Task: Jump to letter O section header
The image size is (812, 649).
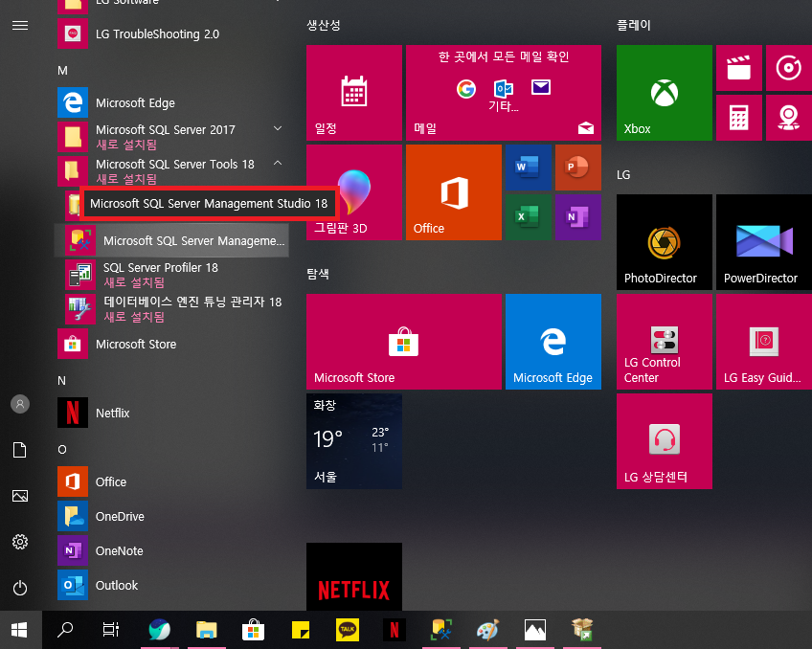Action: point(62,450)
